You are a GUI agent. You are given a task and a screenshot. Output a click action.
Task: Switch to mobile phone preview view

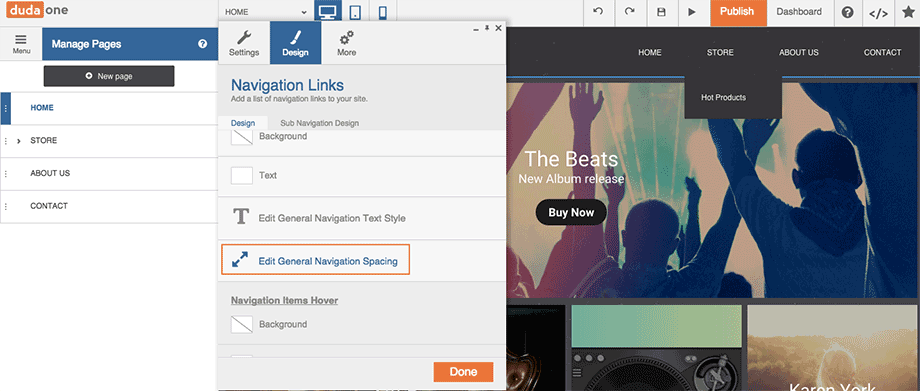coord(383,12)
